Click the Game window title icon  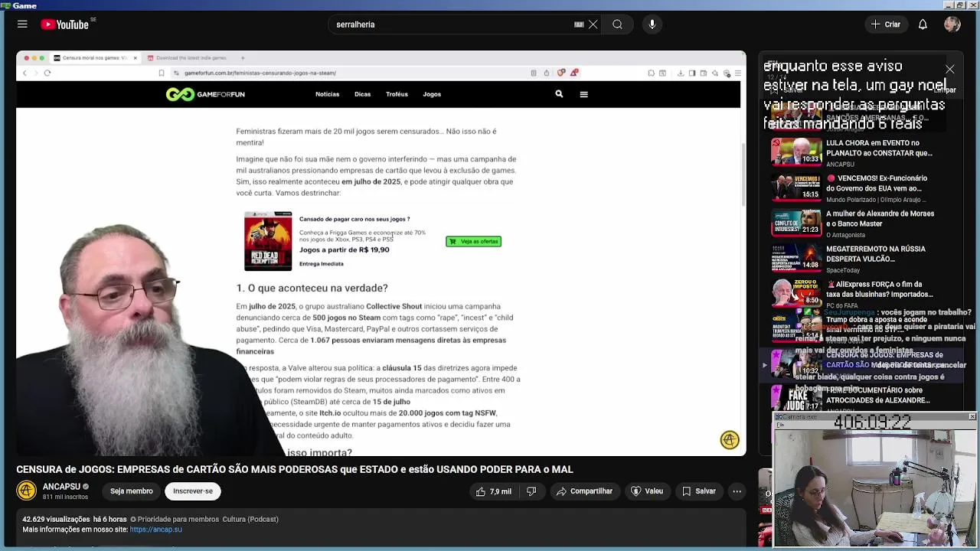pos(5,5)
